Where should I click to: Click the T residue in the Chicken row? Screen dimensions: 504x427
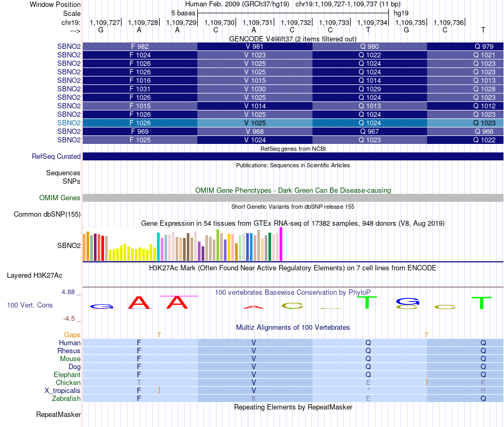pos(139,382)
